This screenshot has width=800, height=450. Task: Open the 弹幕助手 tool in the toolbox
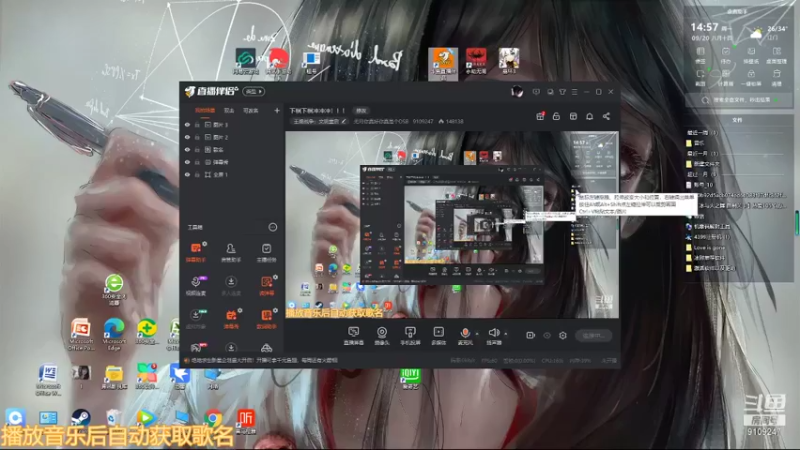[x=196, y=252]
